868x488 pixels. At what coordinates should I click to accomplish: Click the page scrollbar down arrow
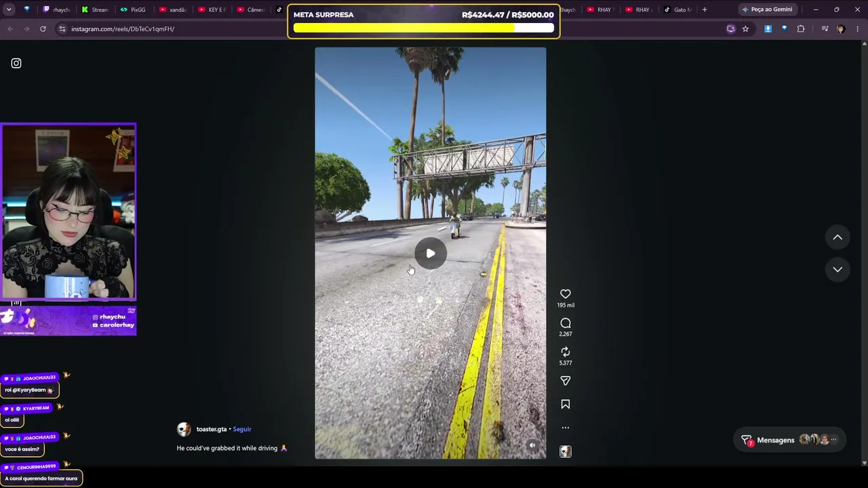864,463
